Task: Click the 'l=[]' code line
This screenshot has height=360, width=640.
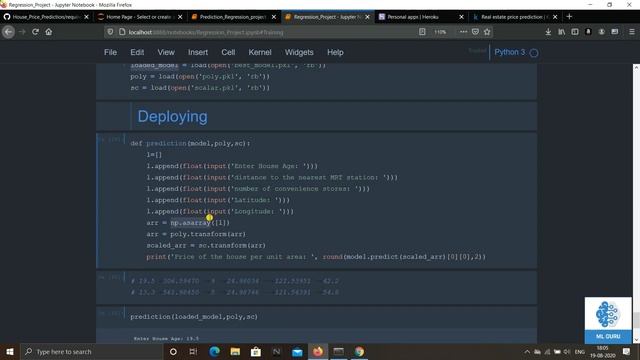Action: point(154,155)
